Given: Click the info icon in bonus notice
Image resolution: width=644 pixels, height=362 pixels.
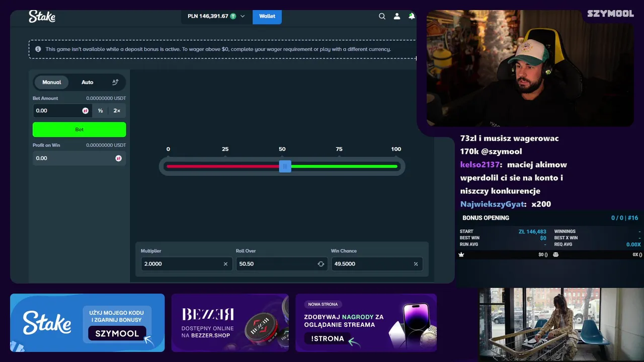Looking at the screenshot, I should click(38, 49).
